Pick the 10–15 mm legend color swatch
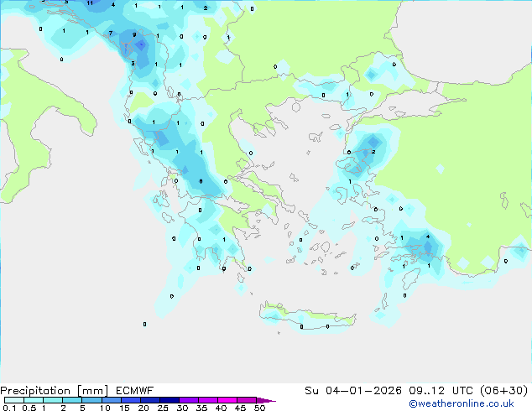The image size is (532, 411). (x=112, y=400)
